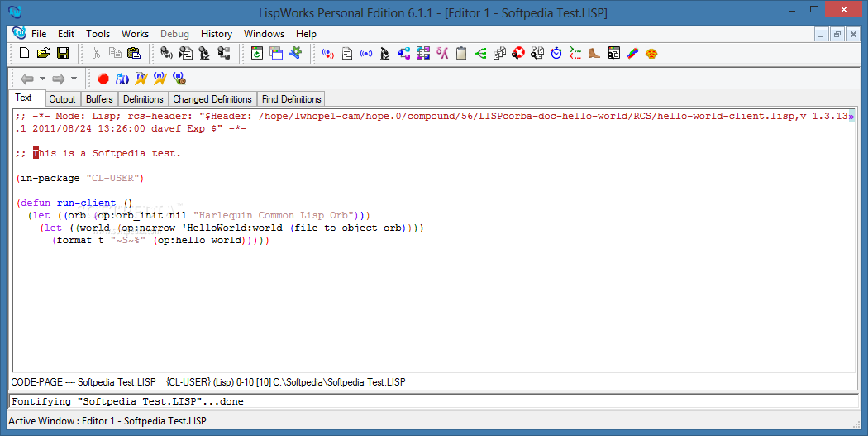Expand the forward history dropdown arrow
868x436 pixels.
(x=74, y=79)
